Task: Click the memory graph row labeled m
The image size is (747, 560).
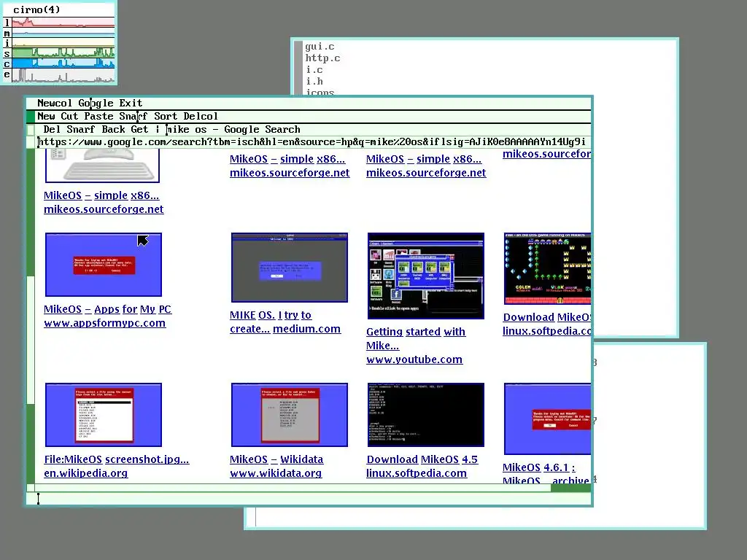Action: pos(59,33)
